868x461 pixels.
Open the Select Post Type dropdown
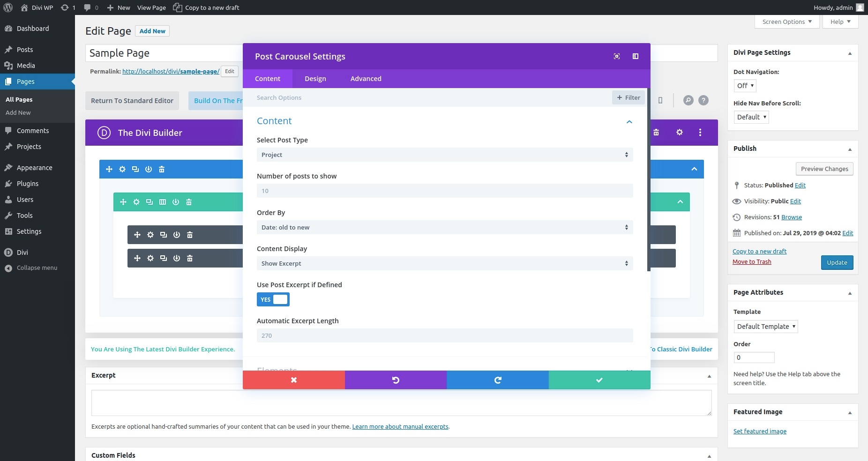[444, 155]
